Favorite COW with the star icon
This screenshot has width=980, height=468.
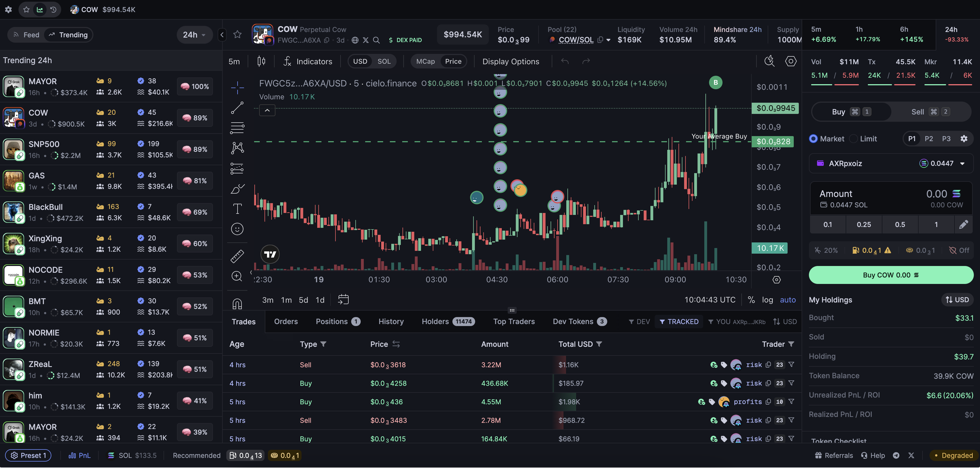click(x=237, y=35)
